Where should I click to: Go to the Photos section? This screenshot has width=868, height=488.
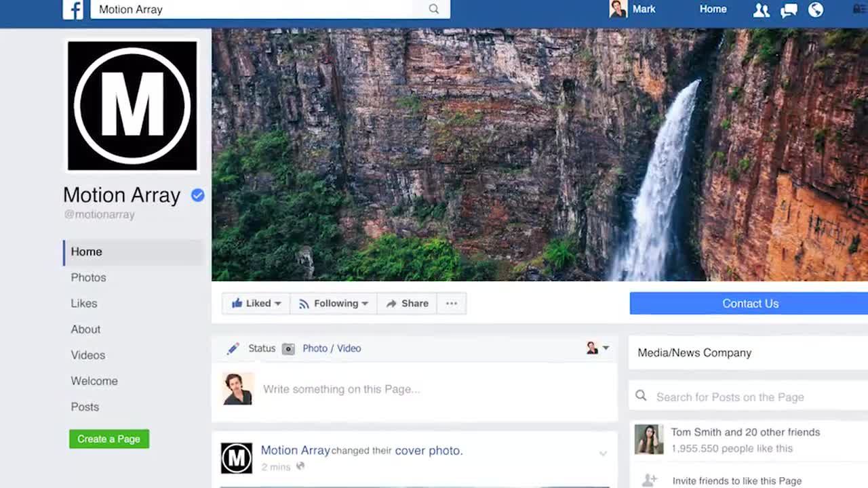(88, 277)
